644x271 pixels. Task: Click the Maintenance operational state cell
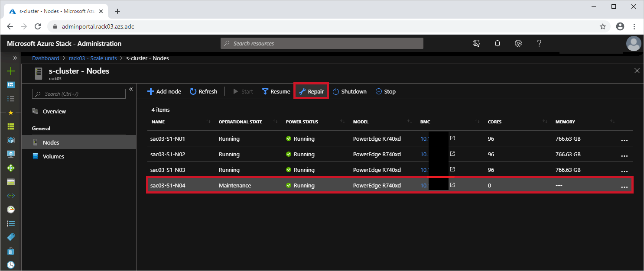point(235,185)
